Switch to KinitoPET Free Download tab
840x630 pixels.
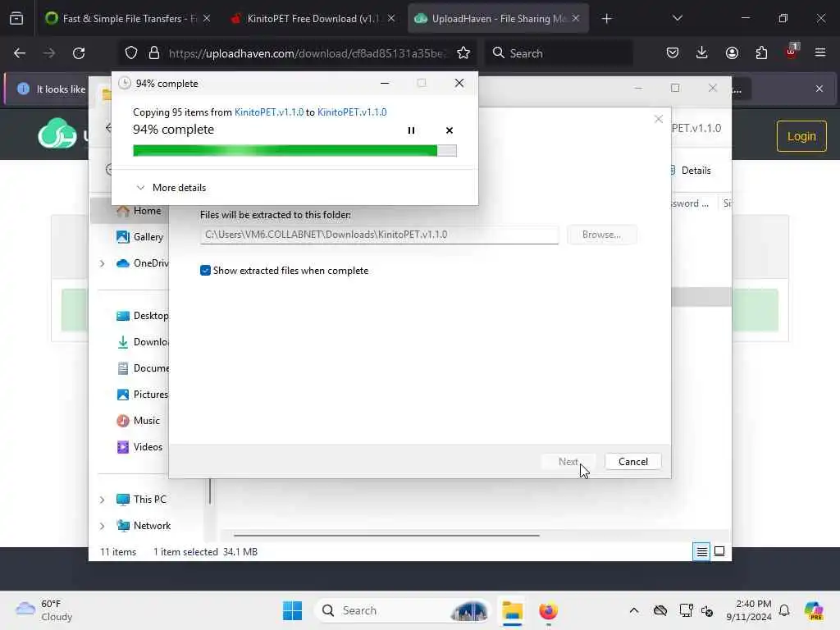point(313,19)
